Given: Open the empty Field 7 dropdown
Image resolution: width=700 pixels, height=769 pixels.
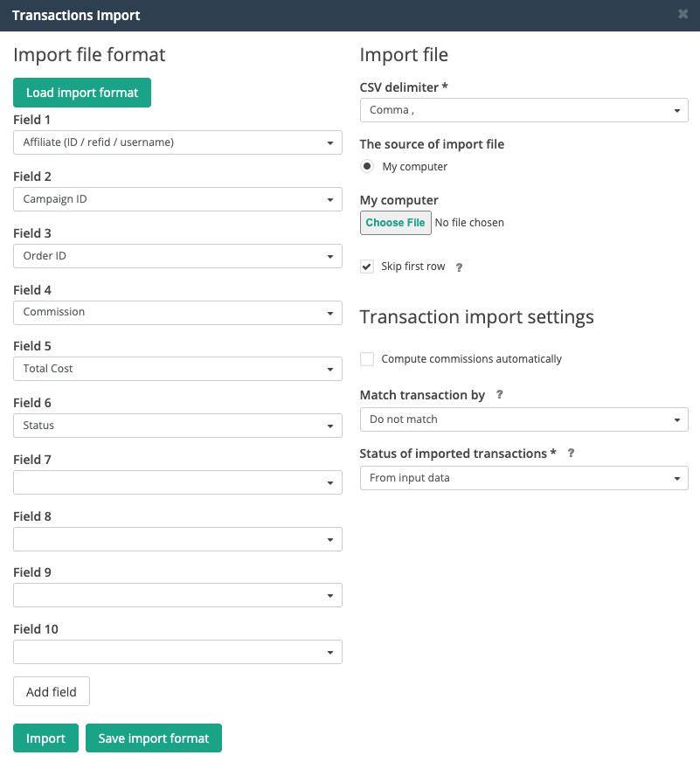Looking at the screenshot, I should coord(177,482).
